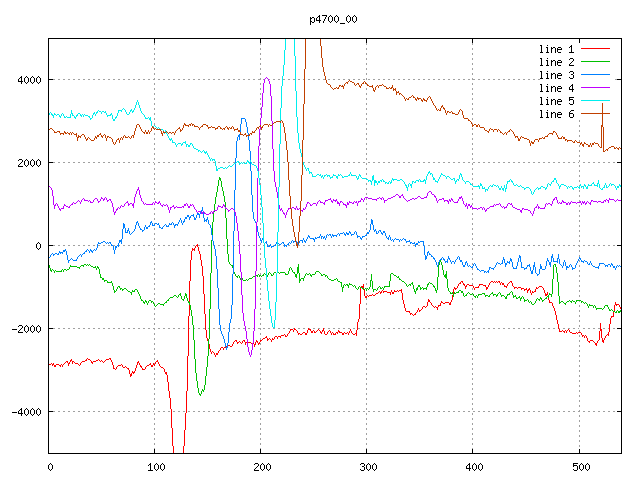The image size is (640, 480).
Task: Click the y-axis label -4000
Action: (27, 412)
